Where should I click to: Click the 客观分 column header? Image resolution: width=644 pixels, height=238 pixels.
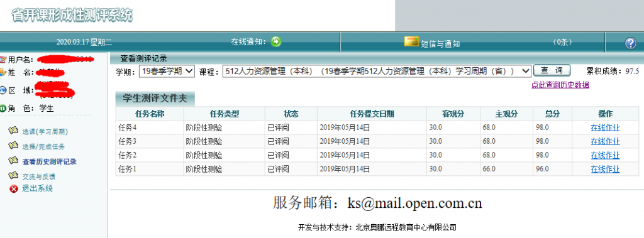[453, 114]
